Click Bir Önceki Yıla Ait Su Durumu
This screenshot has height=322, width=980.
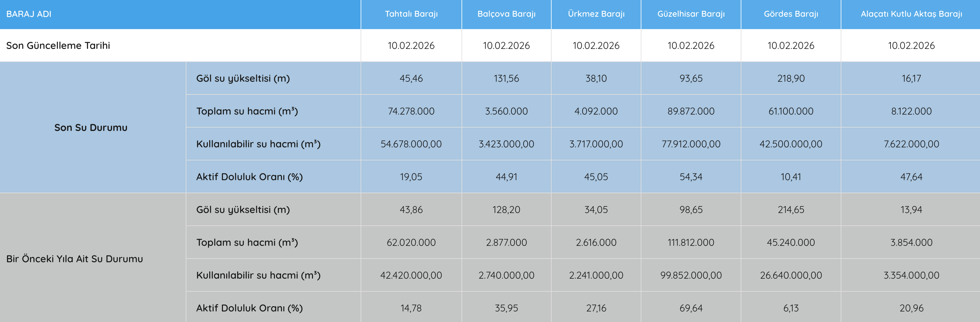click(75, 259)
